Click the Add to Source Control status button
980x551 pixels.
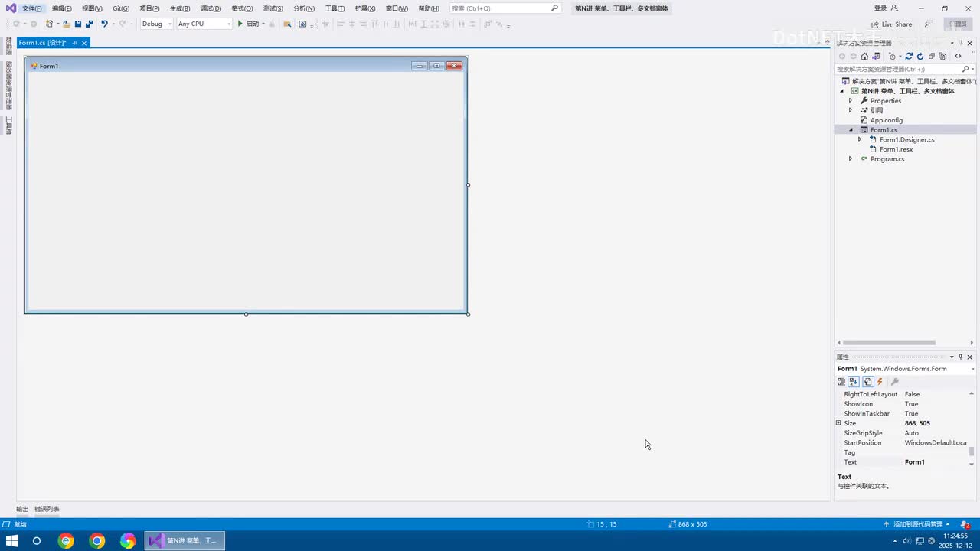[917, 524]
